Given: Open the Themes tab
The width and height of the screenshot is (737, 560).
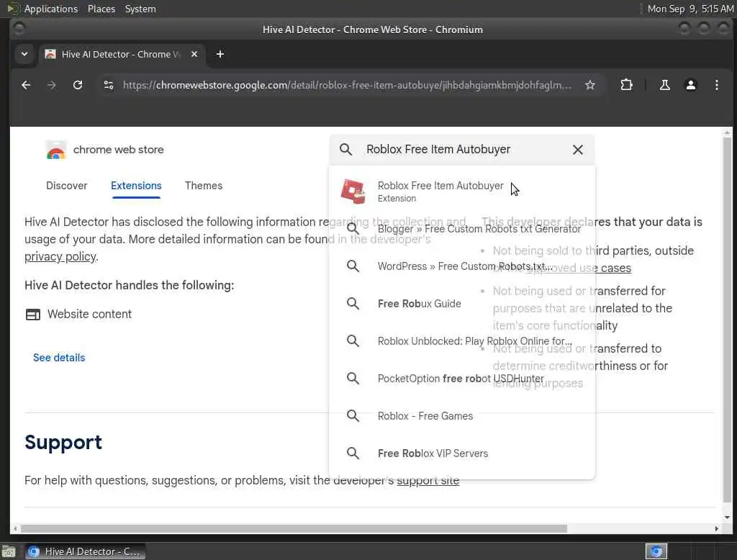Looking at the screenshot, I should [204, 186].
